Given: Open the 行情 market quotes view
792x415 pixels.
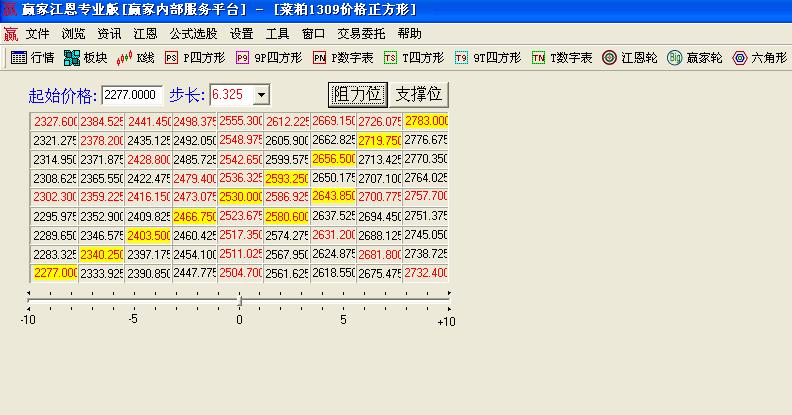Looking at the screenshot, I should [x=32, y=58].
